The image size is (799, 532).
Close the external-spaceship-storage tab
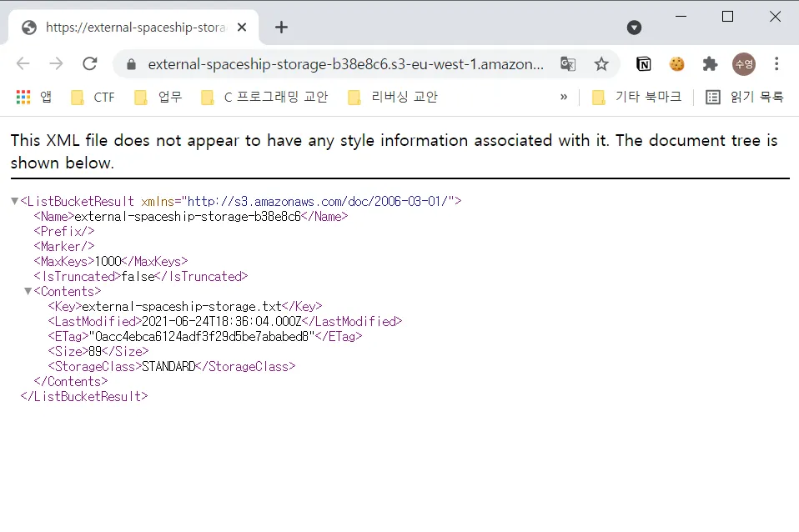tap(242, 27)
